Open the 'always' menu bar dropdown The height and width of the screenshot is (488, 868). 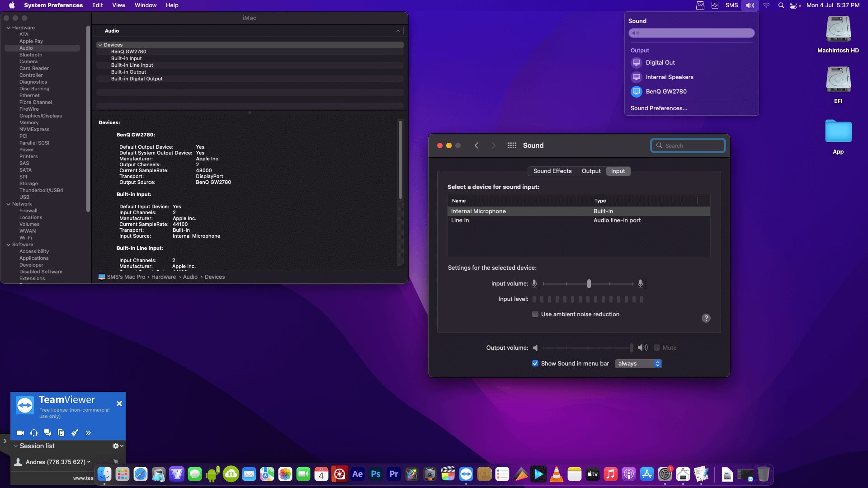[638, 363]
